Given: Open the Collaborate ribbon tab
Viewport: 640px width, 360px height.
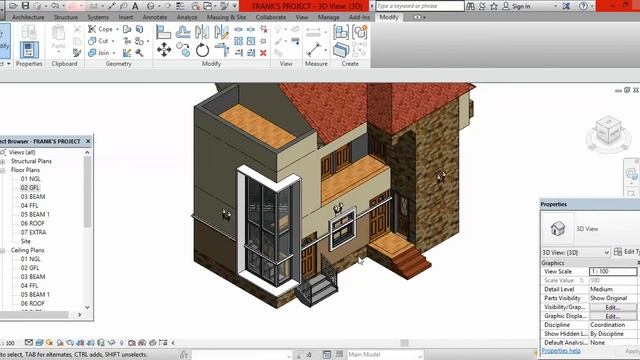Looking at the screenshot, I should pyautogui.click(x=271, y=17).
